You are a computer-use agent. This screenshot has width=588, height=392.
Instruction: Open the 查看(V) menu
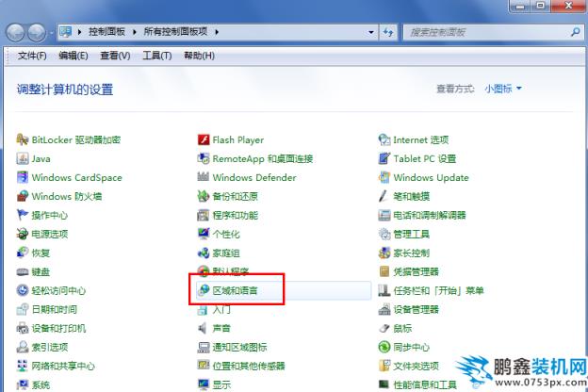coord(115,56)
